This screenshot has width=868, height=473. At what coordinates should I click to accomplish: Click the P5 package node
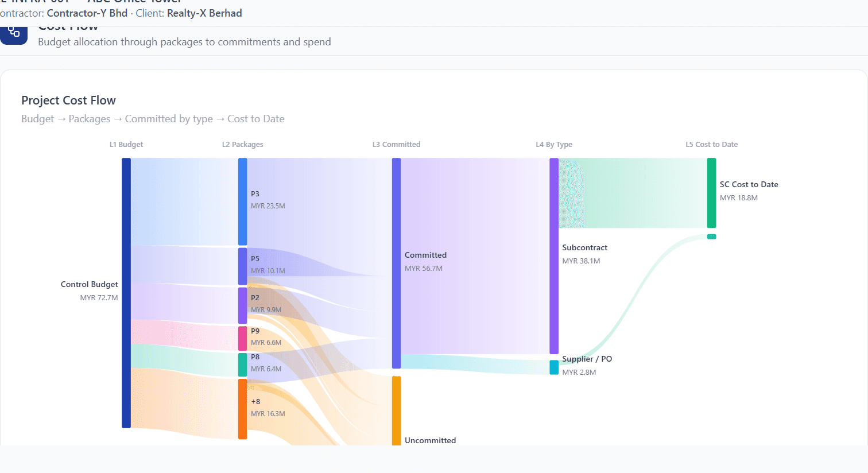243,266
